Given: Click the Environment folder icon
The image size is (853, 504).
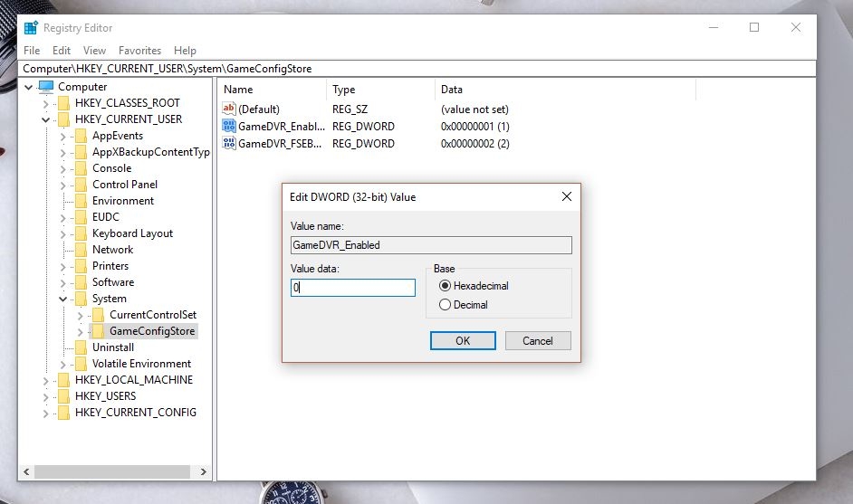Looking at the screenshot, I should (x=81, y=201).
